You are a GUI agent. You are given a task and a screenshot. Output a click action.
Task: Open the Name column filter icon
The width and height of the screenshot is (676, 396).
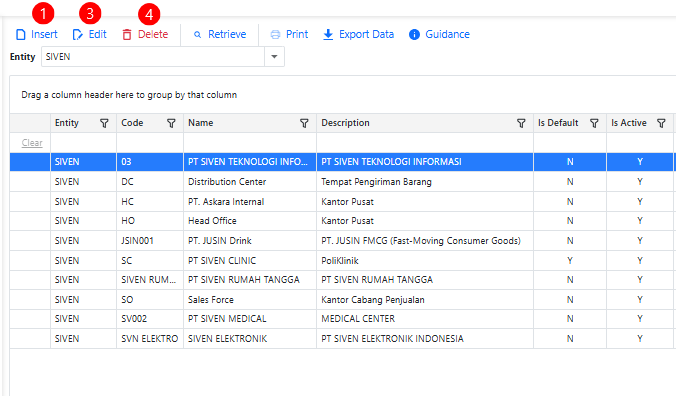(304, 123)
